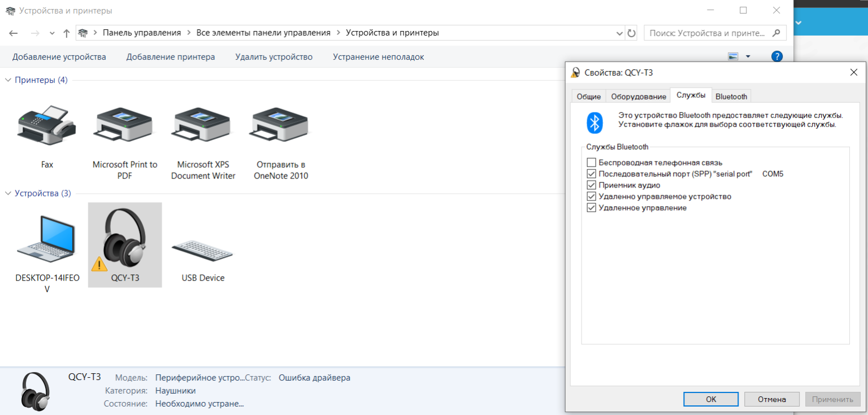Click the QCY-T3 headphones icon in the details pane
The width and height of the screenshot is (868, 415).
[x=35, y=391]
